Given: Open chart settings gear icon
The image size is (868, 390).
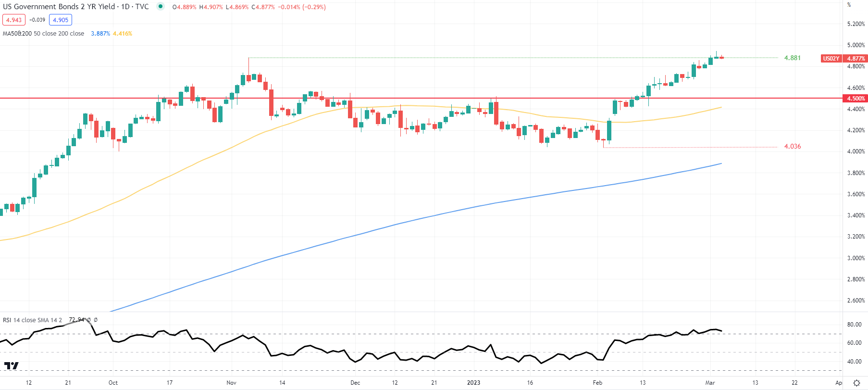Looking at the screenshot, I should (x=856, y=383).
